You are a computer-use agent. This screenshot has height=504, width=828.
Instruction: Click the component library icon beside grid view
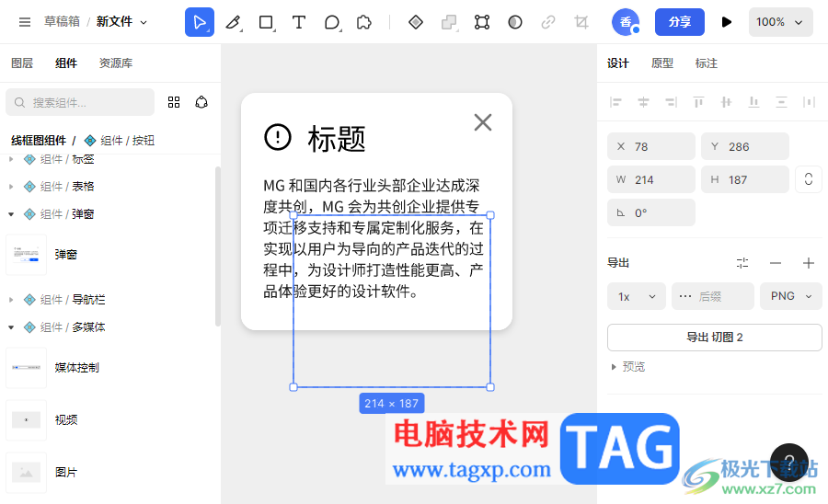201,102
